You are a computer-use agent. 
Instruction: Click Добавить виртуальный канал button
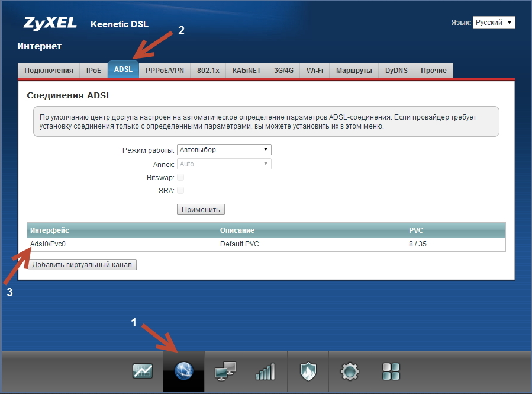[83, 265]
